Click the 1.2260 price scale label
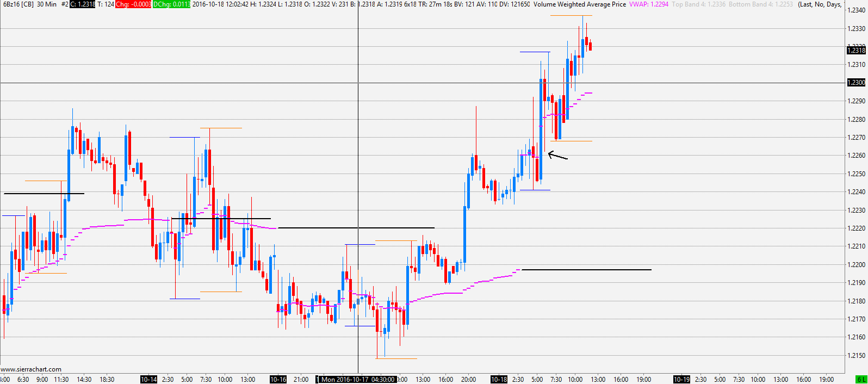The image size is (868, 384). [857, 156]
